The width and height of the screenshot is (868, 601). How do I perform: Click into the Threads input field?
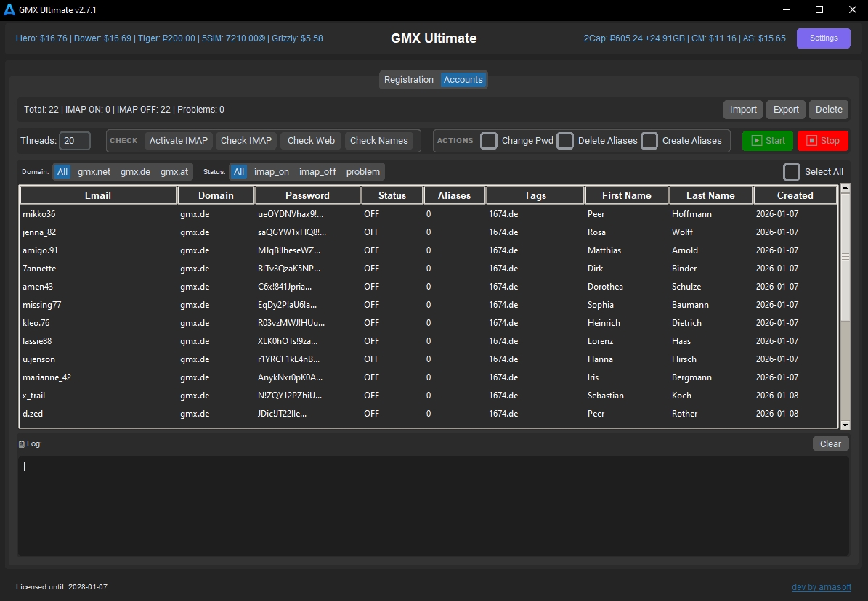coord(75,141)
